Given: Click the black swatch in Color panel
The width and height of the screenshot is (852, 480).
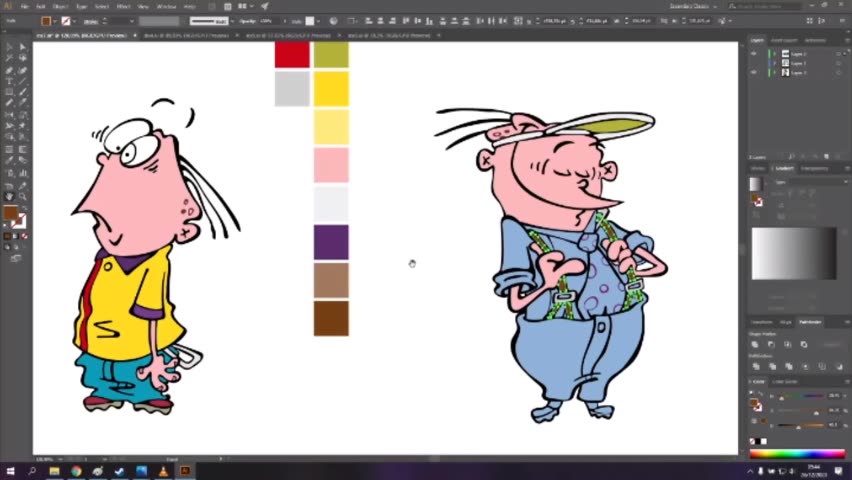Looking at the screenshot, I should click(x=758, y=441).
